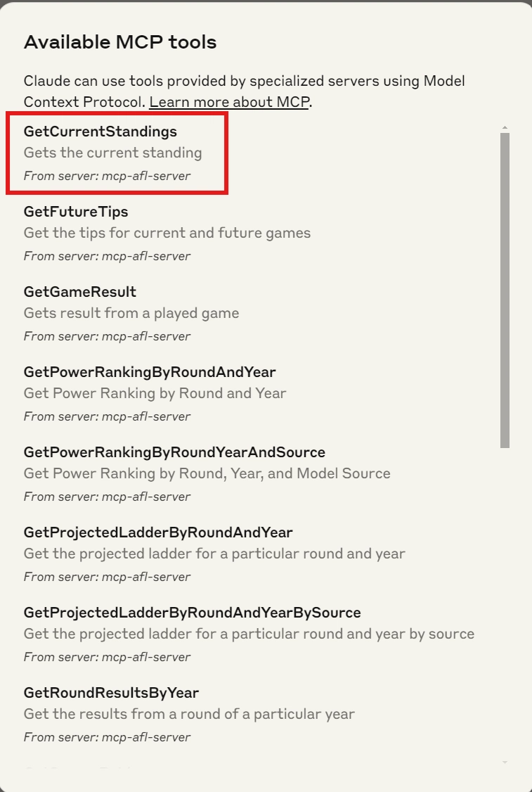532x792 pixels.
Task: Open the Learn more about MCP link
Action: click(228, 102)
